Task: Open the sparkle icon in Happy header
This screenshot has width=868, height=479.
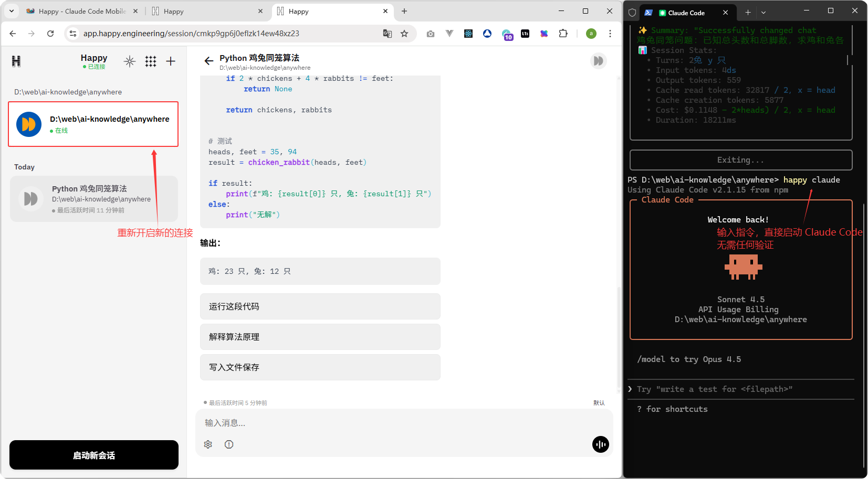Action: click(x=130, y=61)
